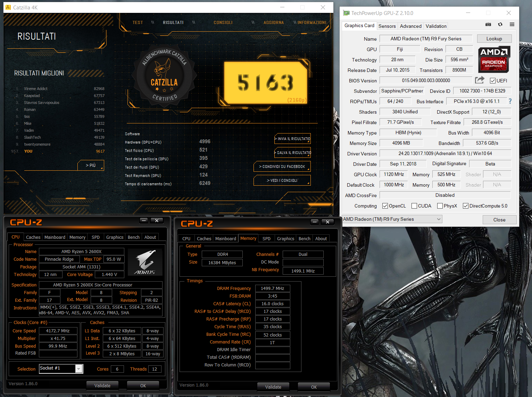Viewport: 532px width, 397px height.
Task: Open the AGGIORNA tab in Catzilla
Action: point(274,23)
